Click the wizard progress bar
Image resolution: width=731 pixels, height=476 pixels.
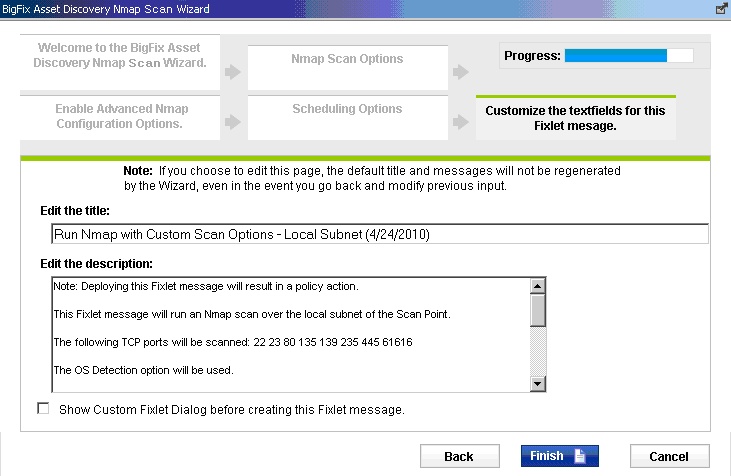click(x=628, y=55)
